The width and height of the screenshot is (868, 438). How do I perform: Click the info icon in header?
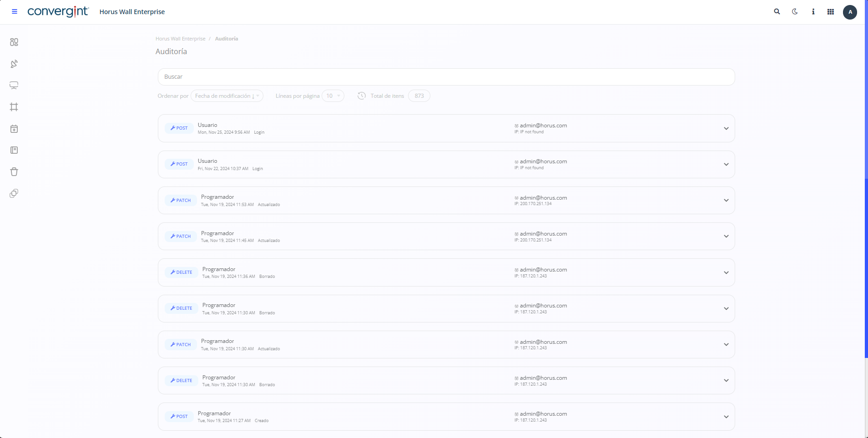tap(813, 12)
